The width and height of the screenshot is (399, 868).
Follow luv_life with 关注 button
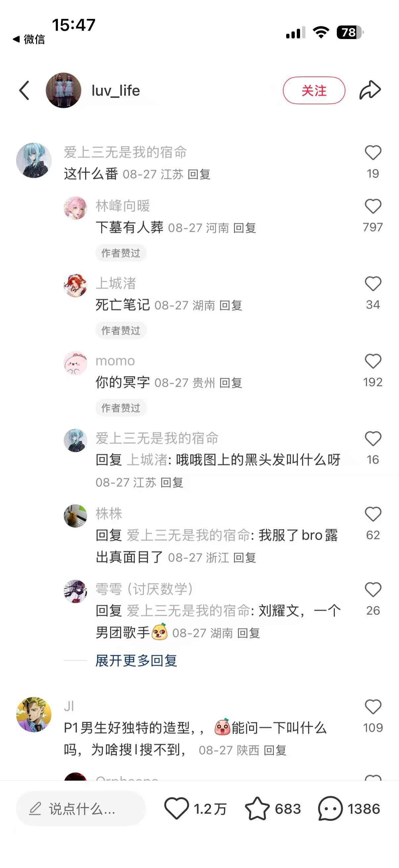(x=314, y=90)
